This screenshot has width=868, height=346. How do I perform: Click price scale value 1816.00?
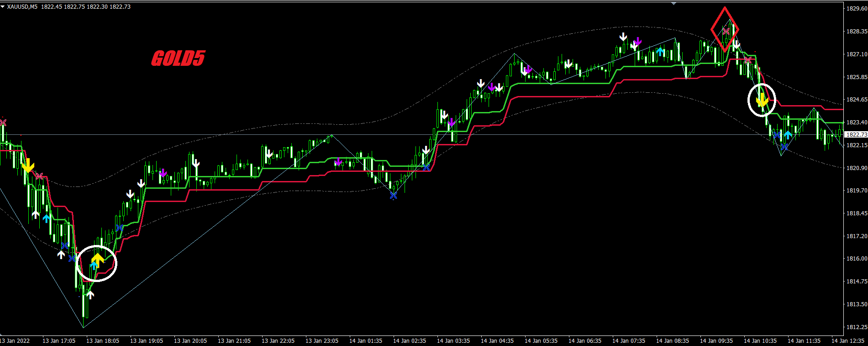tap(857, 259)
